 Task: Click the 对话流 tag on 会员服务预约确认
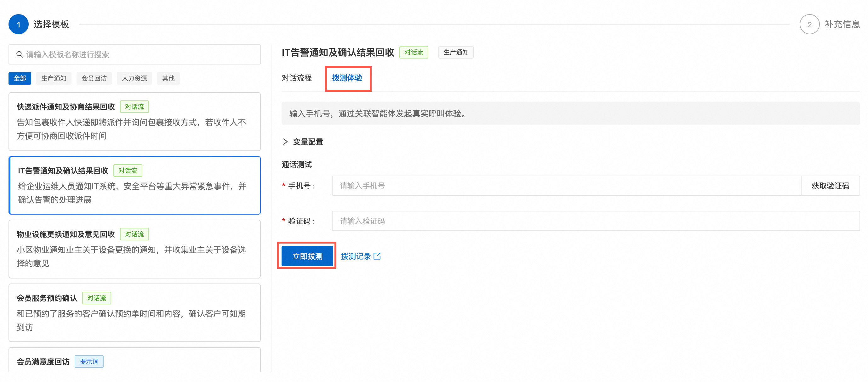tap(97, 298)
